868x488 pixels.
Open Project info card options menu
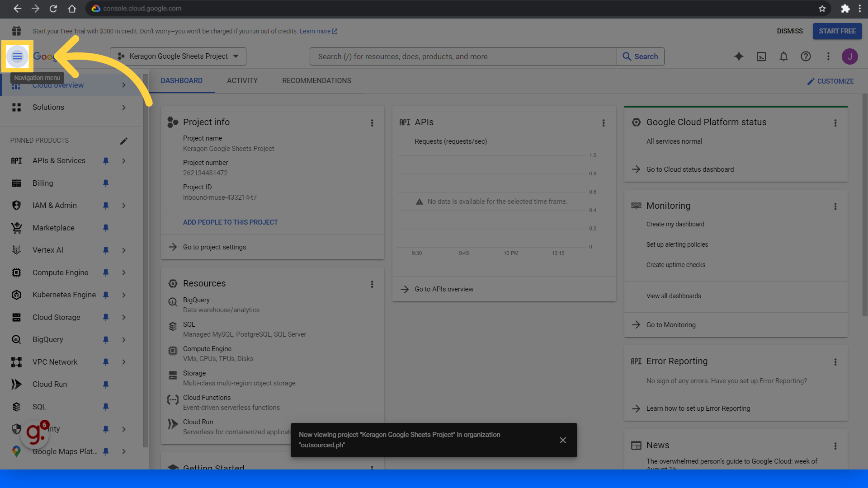pos(372,123)
